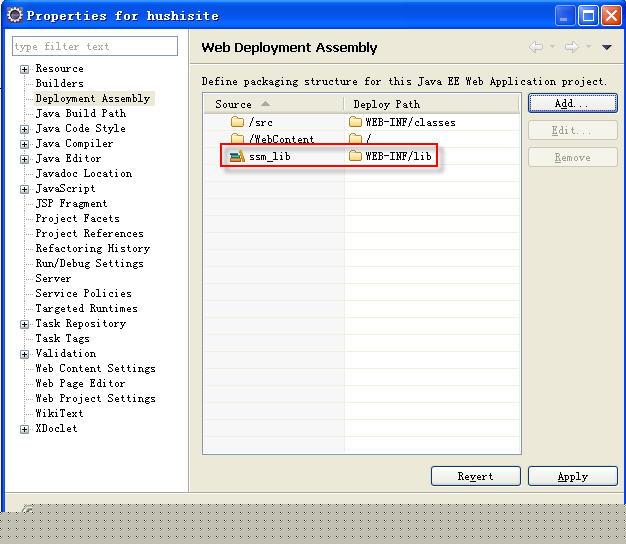Click the forward navigation arrow icon
The image size is (626, 544).
click(x=572, y=47)
